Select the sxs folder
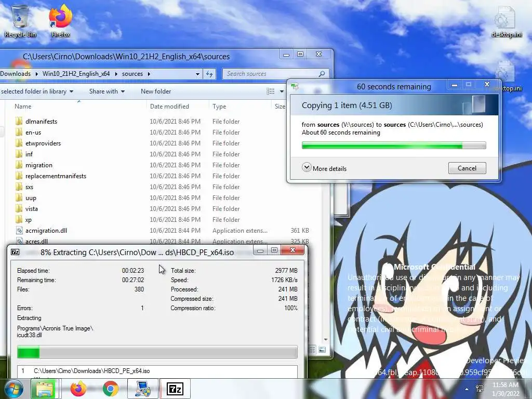Viewport: 532px width, 399px height. pyautogui.click(x=29, y=187)
